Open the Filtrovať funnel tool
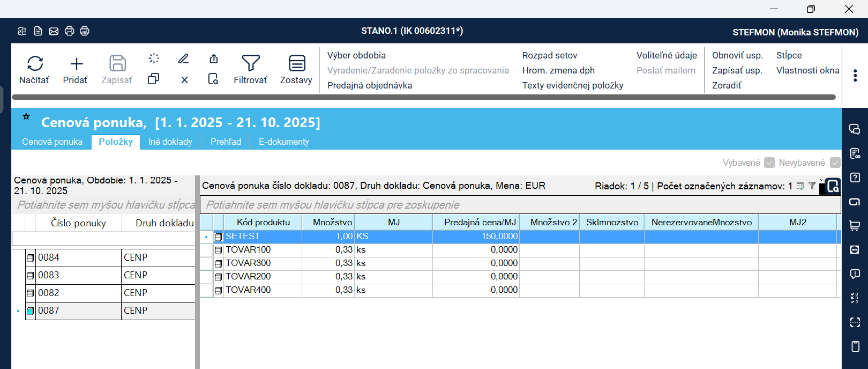Screen dimensions: 868x369 pyautogui.click(x=250, y=63)
